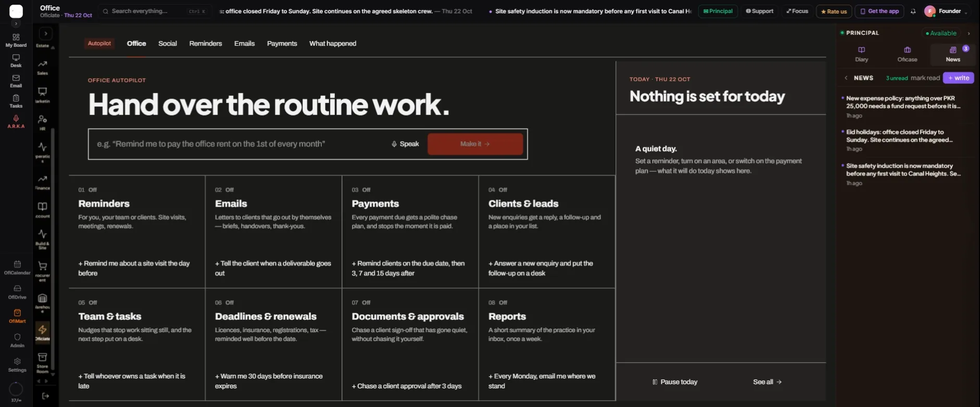Toggle Pause today
This screenshot has height=407, width=980.
[x=675, y=382]
